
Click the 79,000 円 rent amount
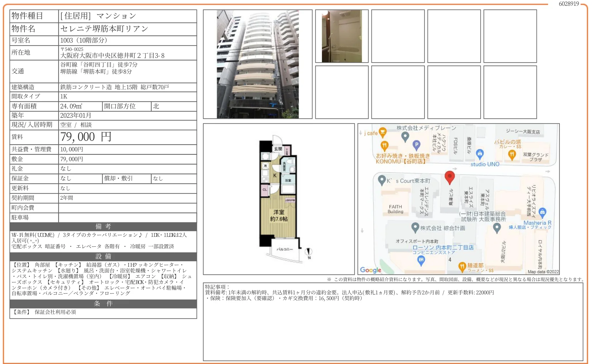click(86, 137)
